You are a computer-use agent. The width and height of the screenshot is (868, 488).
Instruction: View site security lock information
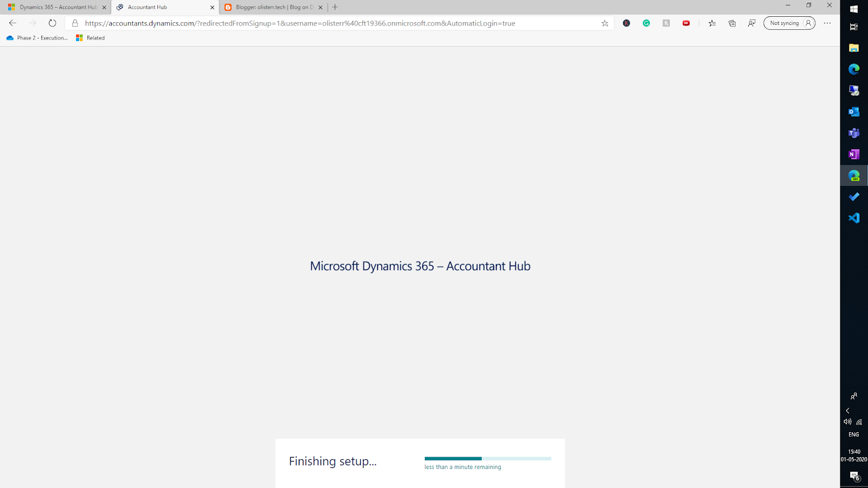click(x=75, y=23)
